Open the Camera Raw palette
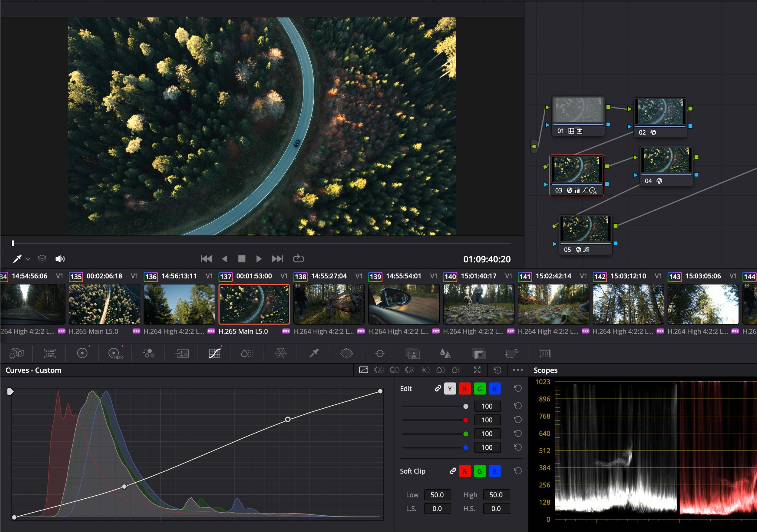 pos(17,354)
